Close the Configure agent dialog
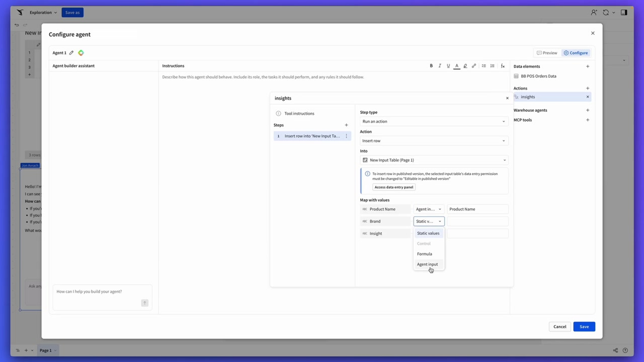This screenshot has height=362, width=644. click(x=593, y=33)
